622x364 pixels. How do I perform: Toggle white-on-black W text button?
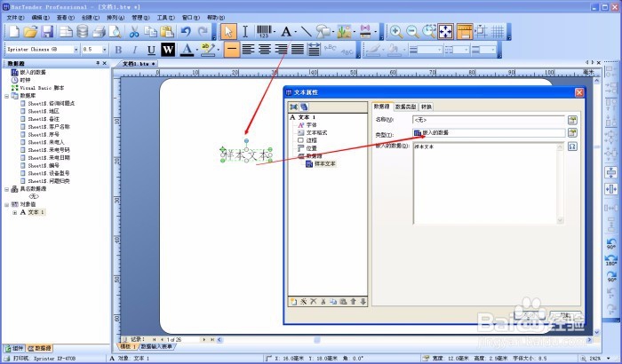(x=168, y=50)
